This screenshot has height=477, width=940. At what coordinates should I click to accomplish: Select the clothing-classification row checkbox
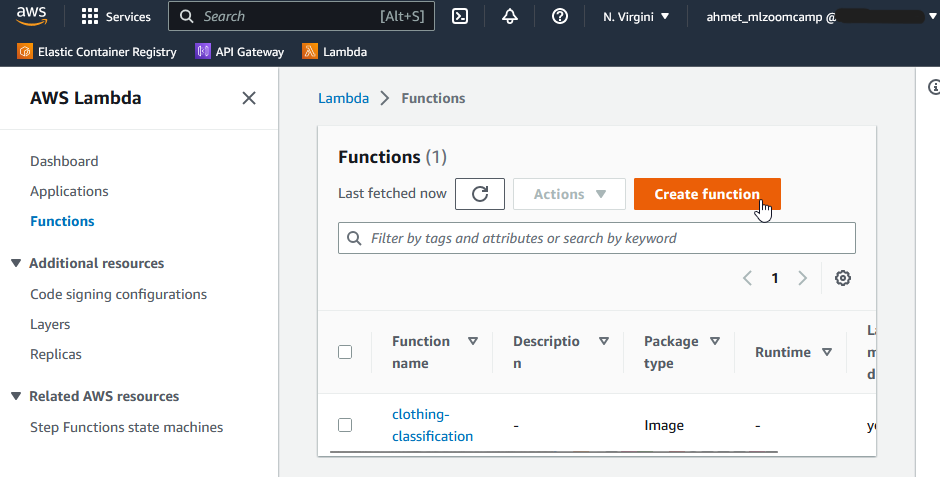pos(345,425)
